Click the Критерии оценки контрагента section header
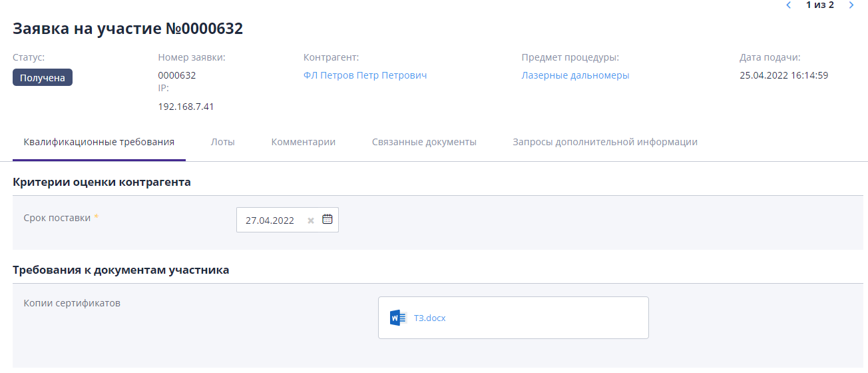 [x=102, y=182]
